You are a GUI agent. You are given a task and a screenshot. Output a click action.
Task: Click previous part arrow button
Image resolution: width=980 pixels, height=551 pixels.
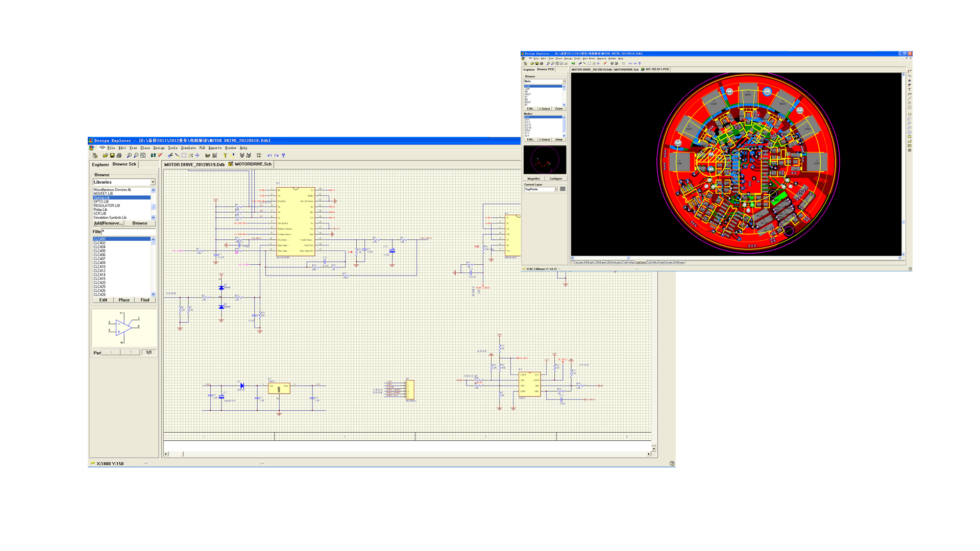pyautogui.click(x=111, y=352)
